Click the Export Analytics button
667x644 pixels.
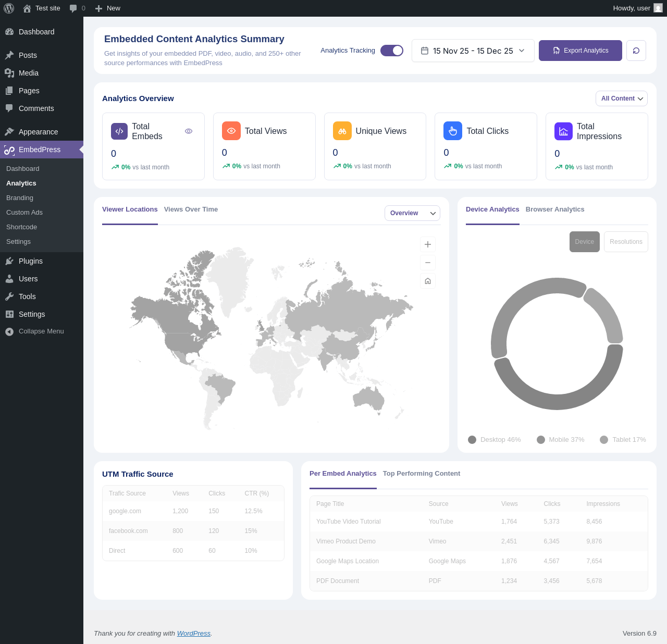(580, 51)
